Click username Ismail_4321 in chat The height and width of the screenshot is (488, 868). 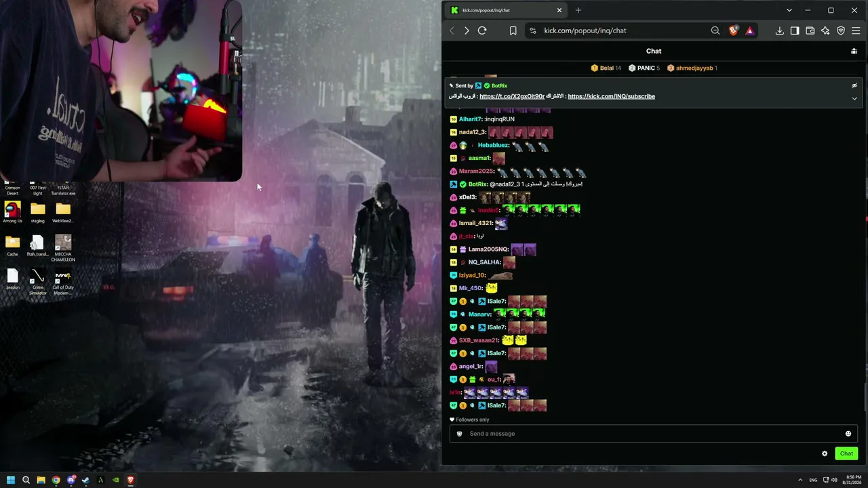click(476, 223)
